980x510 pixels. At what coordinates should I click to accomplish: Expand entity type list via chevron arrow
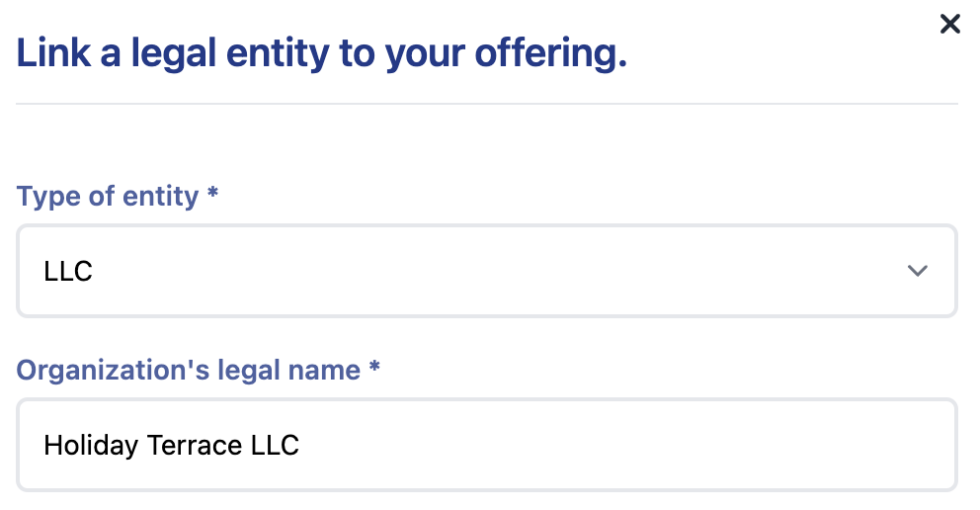pyautogui.click(x=917, y=271)
